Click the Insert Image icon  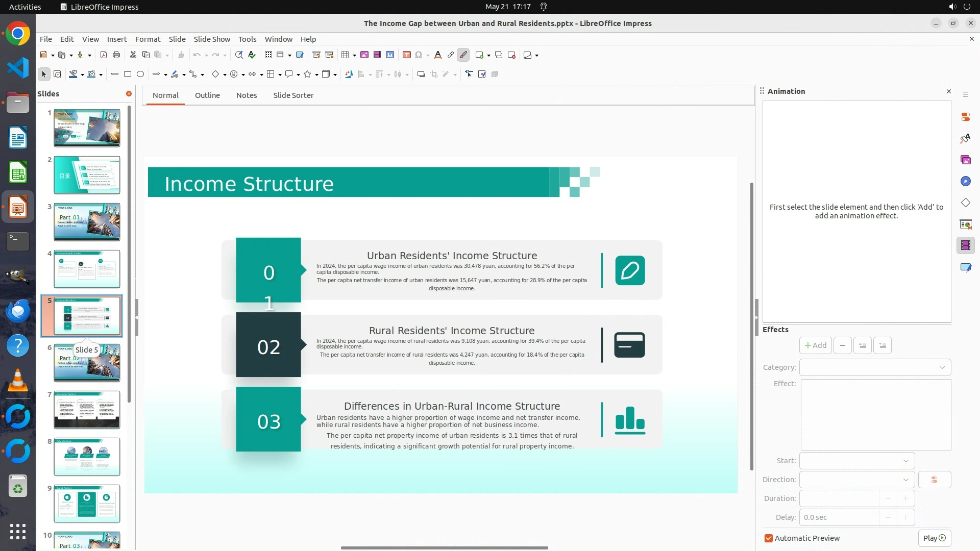pyautogui.click(x=364, y=55)
